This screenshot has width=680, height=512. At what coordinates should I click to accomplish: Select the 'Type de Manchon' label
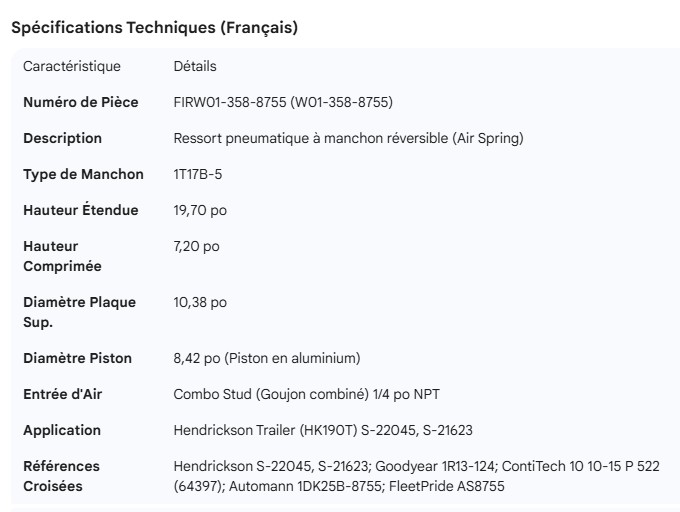click(83, 174)
